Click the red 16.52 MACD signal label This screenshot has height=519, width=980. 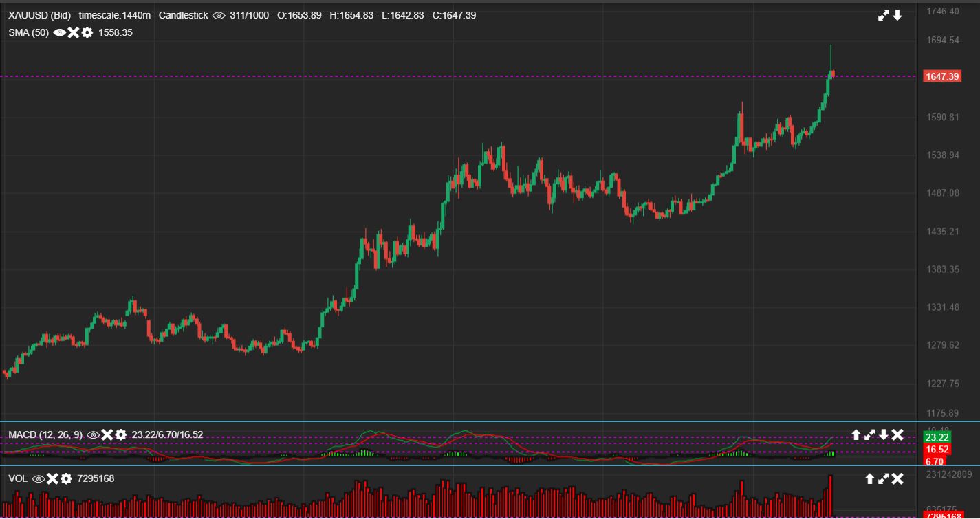(x=938, y=450)
